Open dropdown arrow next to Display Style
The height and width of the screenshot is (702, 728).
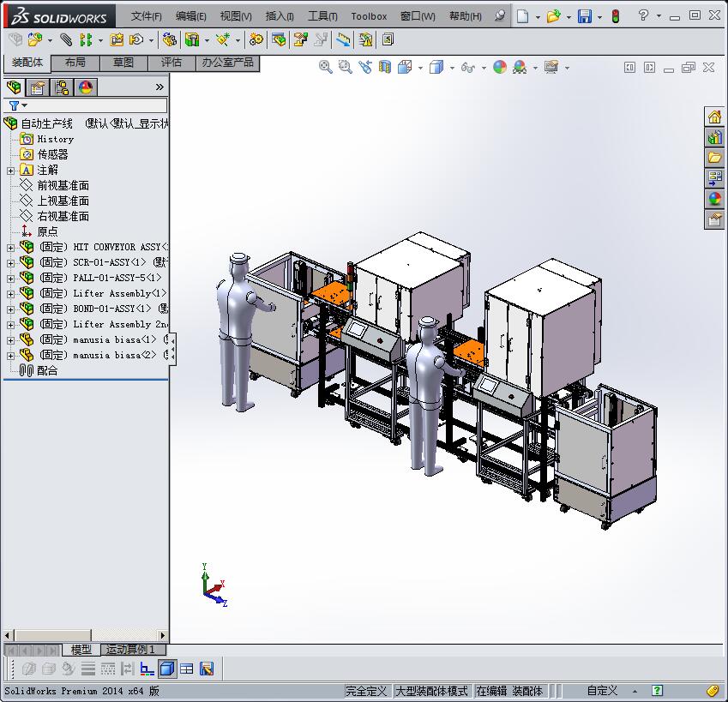(452, 69)
